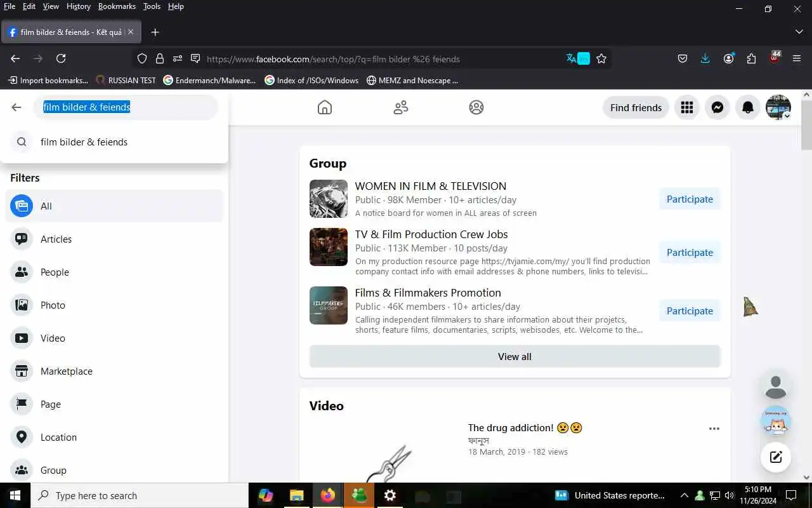Open Filmmakers Group thumbnail image
This screenshot has height=508, width=812.
pyautogui.click(x=329, y=305)
